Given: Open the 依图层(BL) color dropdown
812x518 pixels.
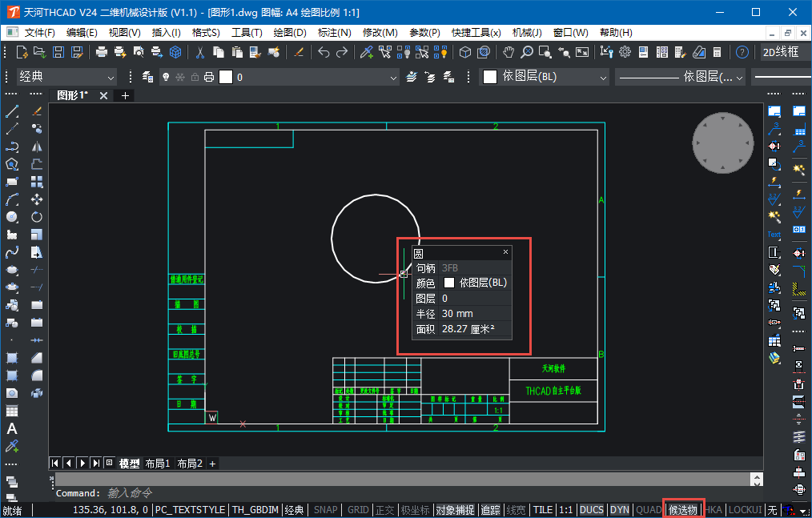Looking at the screenshot, I should coord(543,77).
